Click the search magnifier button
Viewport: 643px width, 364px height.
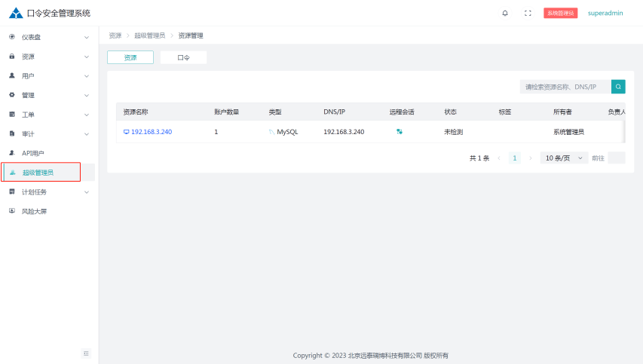[x=618, y=87]
